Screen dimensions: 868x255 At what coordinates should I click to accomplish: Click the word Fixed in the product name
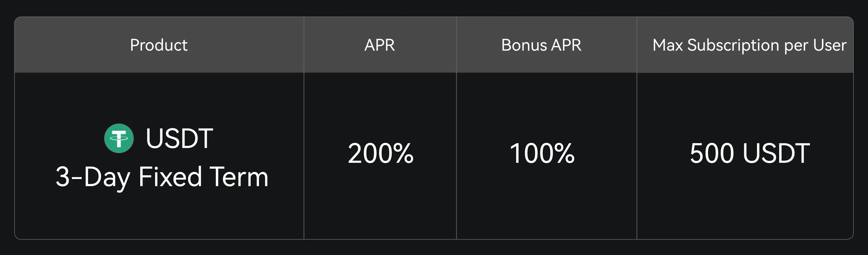tap(170, 177)
